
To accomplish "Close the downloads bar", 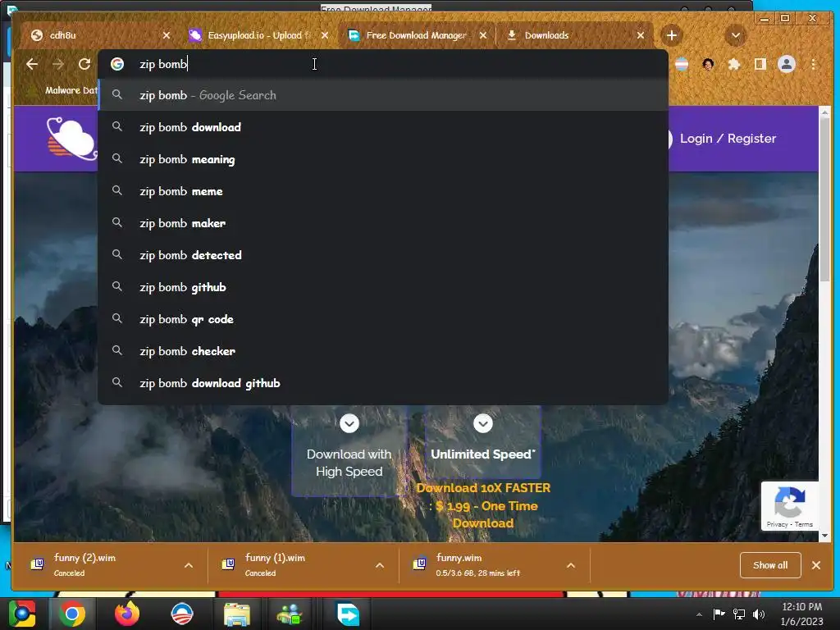I will click(816, 565).
